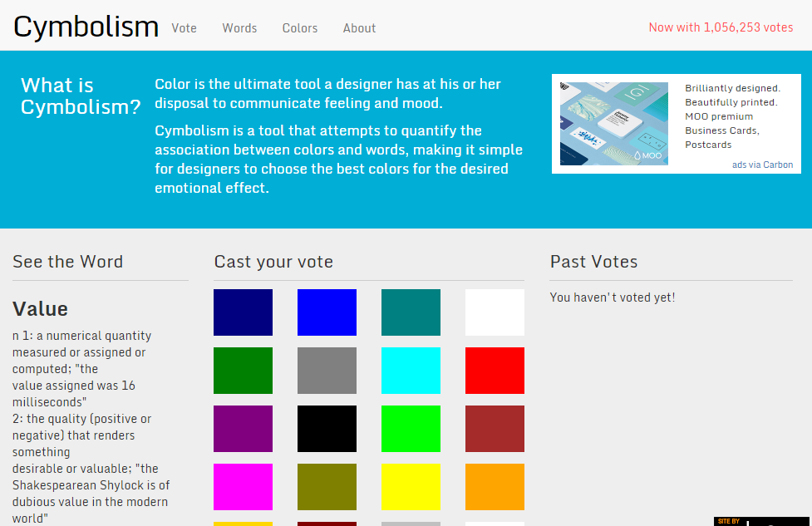Select the purple color swatch

[x=243, y=429]
